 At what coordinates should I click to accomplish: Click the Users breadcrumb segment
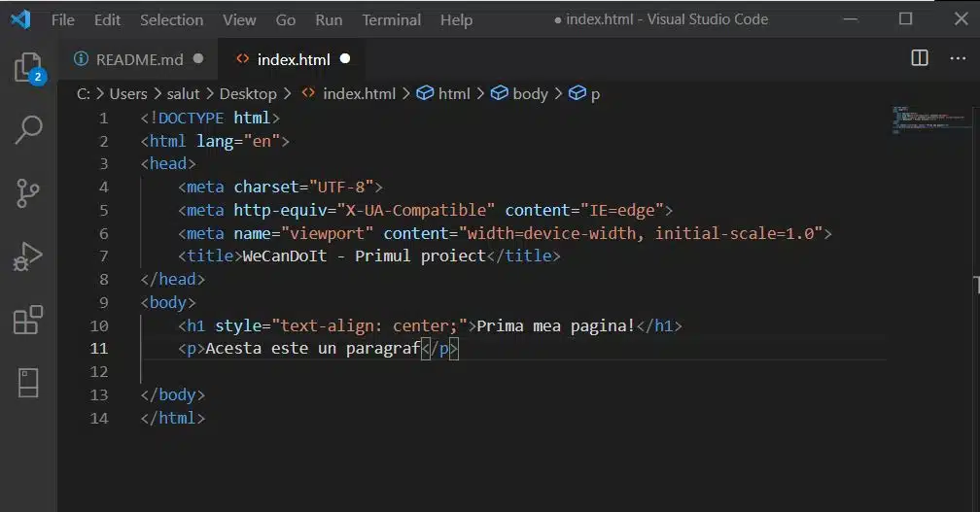coord(128,93)
